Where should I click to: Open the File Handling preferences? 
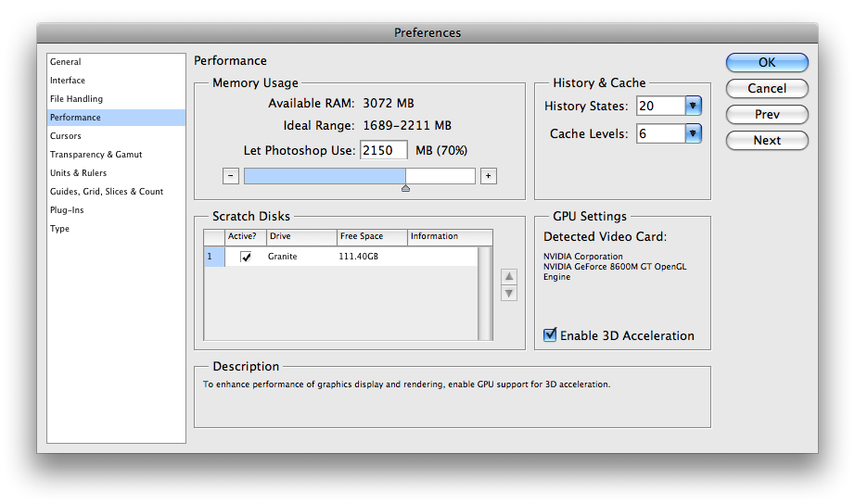(76, 99)
